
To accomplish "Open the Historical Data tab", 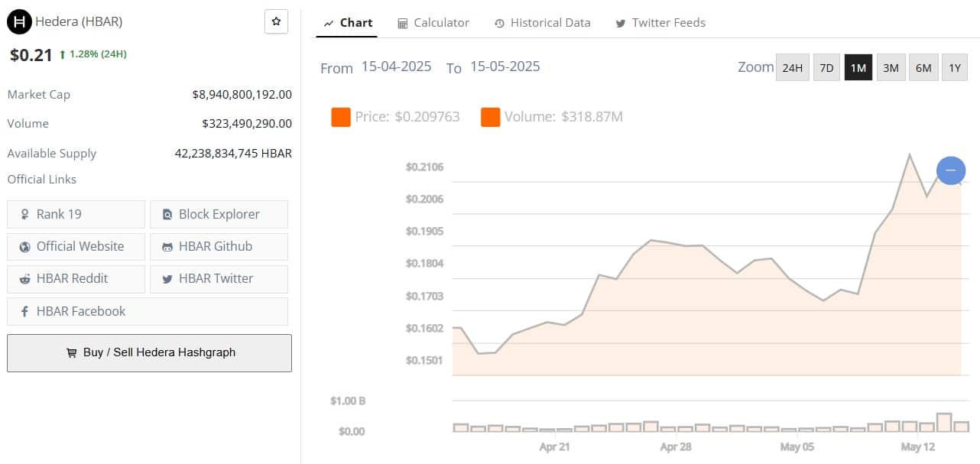I will point(542,23).
